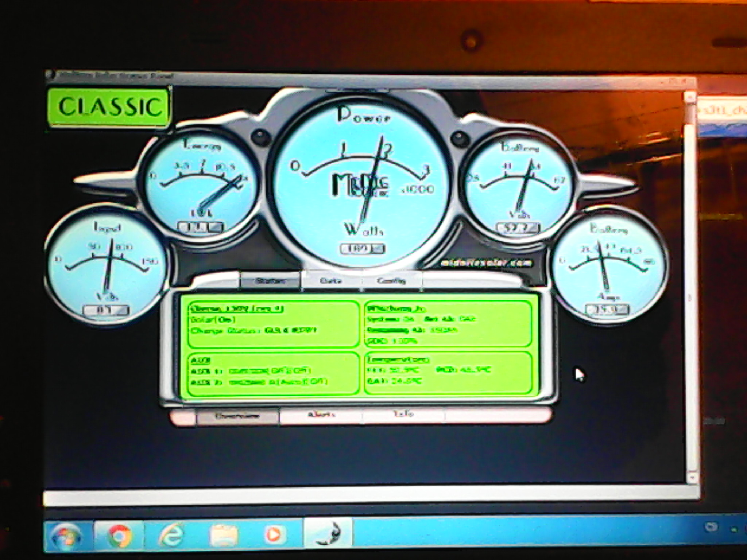The height and width of the screenshot is (560, 747).
Task: Click the Battery Volts digital readout
Action: click(518, 229)
